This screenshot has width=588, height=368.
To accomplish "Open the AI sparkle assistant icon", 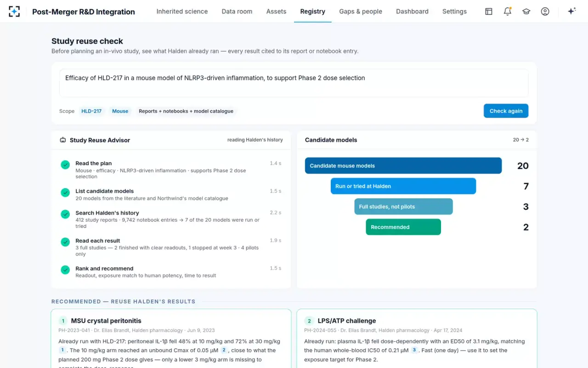I will 572,11.
